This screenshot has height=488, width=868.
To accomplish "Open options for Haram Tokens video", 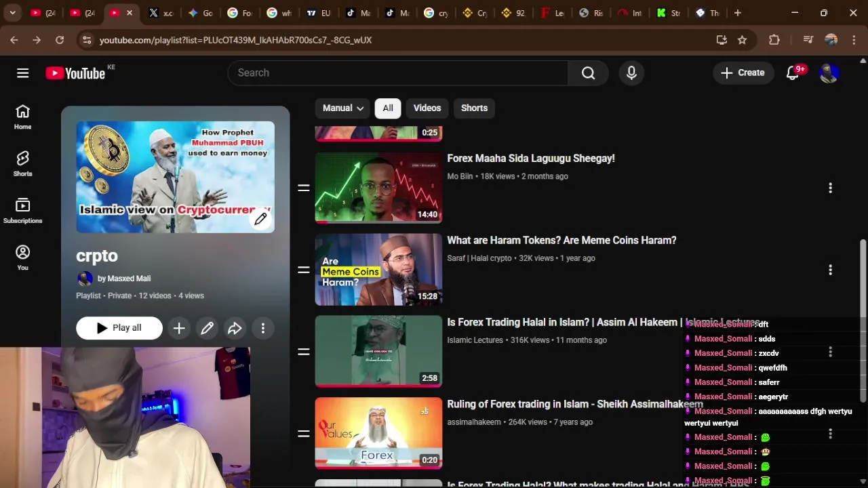I will (830, 270).
